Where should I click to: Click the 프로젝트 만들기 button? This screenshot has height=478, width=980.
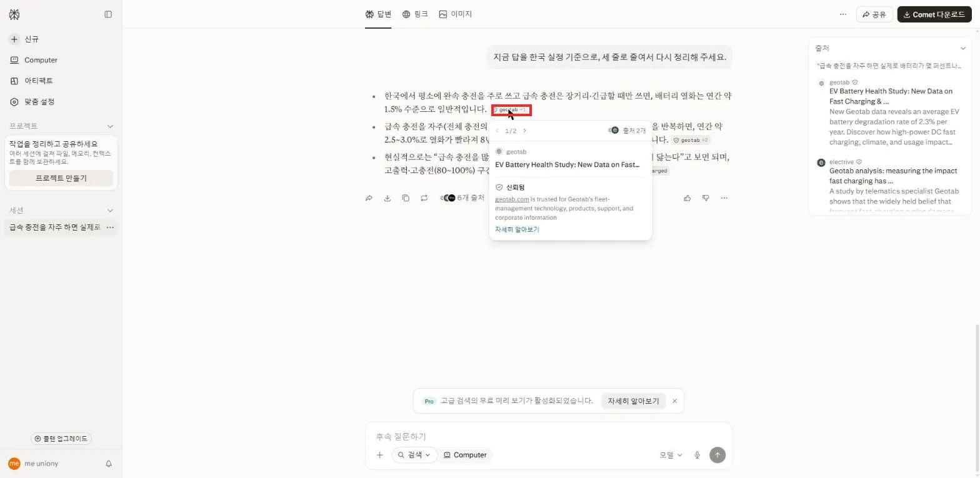(x=61, y=178)
